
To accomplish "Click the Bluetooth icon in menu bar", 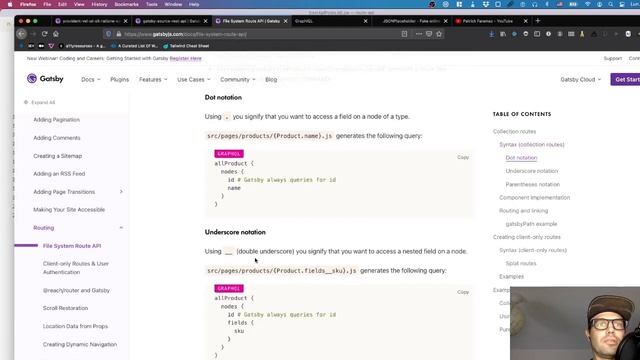I will click(547, 4).
